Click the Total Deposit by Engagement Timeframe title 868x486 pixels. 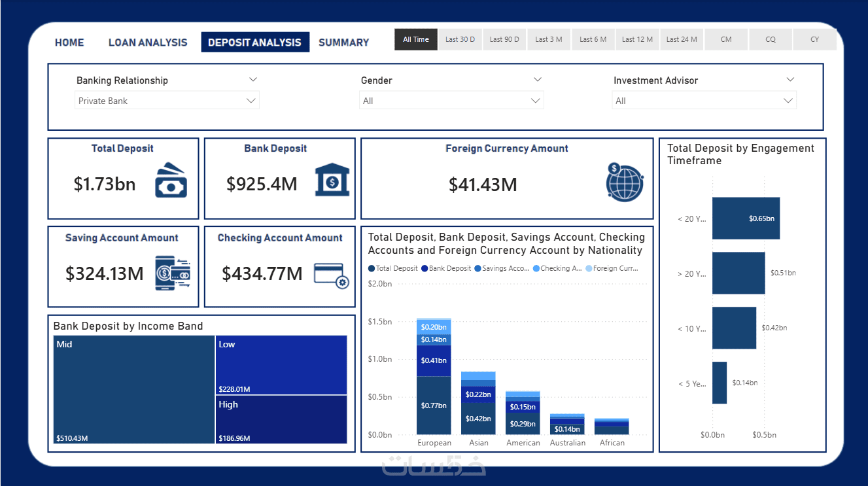pos(740,154)
